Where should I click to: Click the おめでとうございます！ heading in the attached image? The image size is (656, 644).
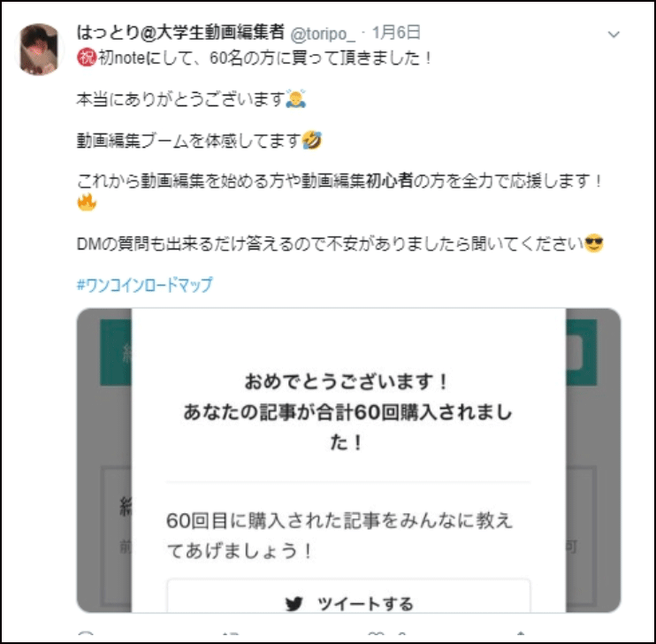tap(347, 382)
